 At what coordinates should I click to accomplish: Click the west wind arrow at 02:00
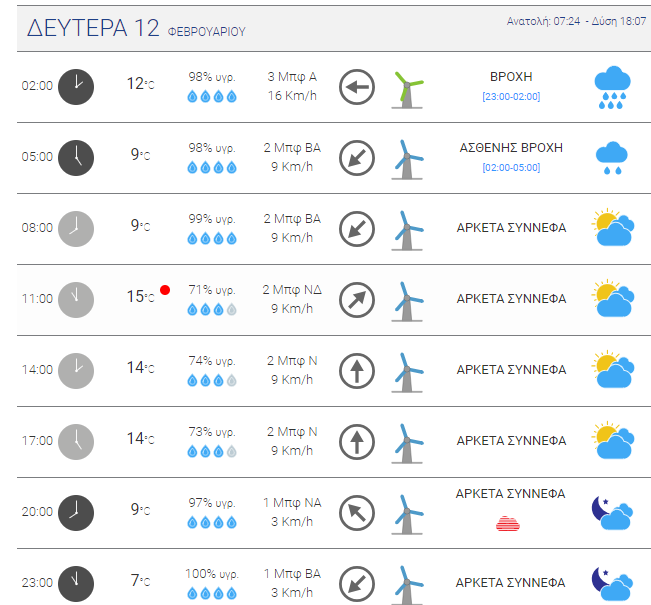pyautogui.click(x=356, y=87)
